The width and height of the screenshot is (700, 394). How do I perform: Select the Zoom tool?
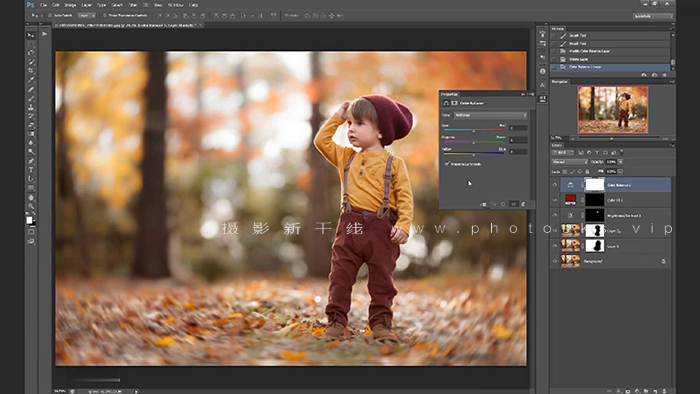(31, 206)
